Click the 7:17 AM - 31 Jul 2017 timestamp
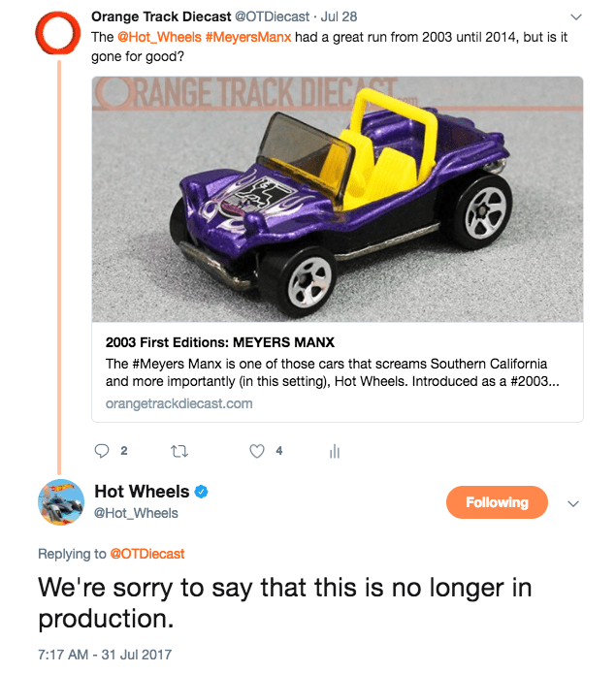 (105, 654)
